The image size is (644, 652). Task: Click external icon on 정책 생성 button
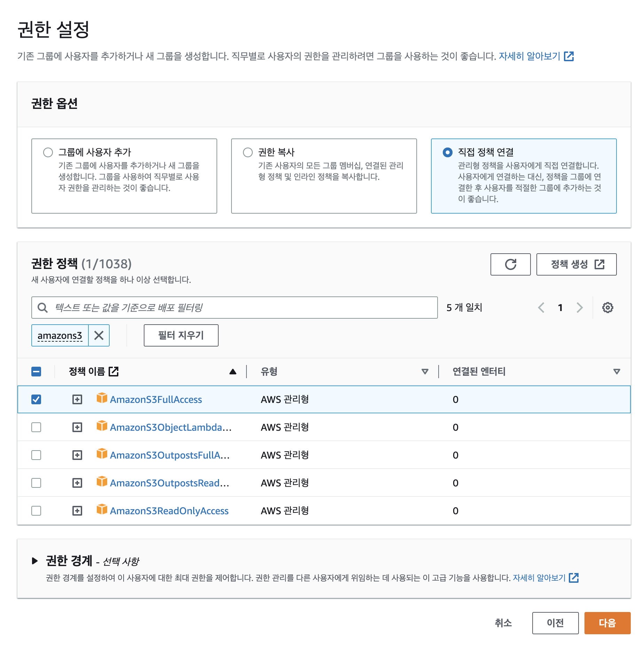599,264
